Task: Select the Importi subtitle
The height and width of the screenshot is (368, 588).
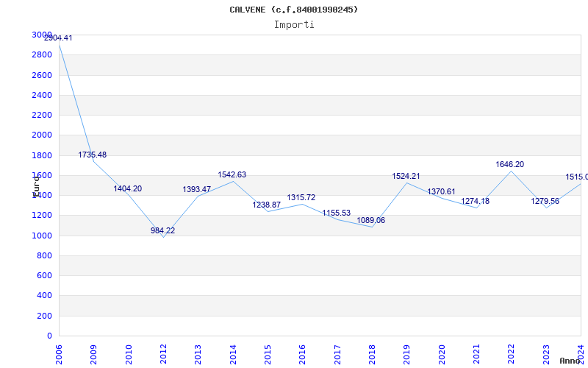Action: pyautogui.click(x=294, y=25)
